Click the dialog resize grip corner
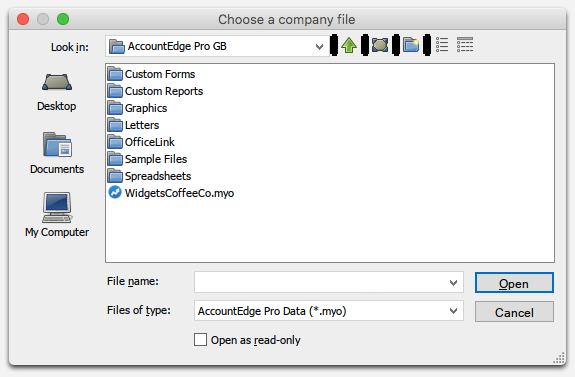This screenshot has width=575, height=377. pyautogui.click(x=559, y=358)
